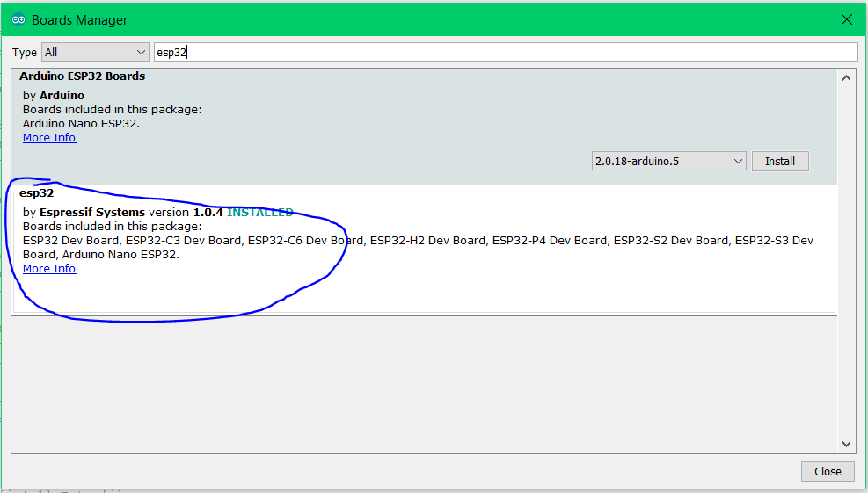Click the 'Arduino Nano ESP32.' text under Arduino package
Viewport: 868px width, 493px height.
pyautogui.click(x=82, y=123)
